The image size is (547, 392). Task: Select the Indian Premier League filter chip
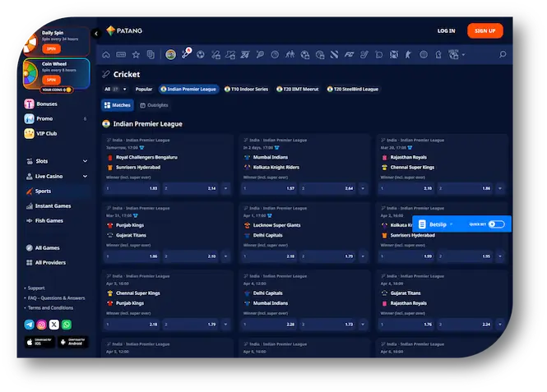tap(189, 89)
